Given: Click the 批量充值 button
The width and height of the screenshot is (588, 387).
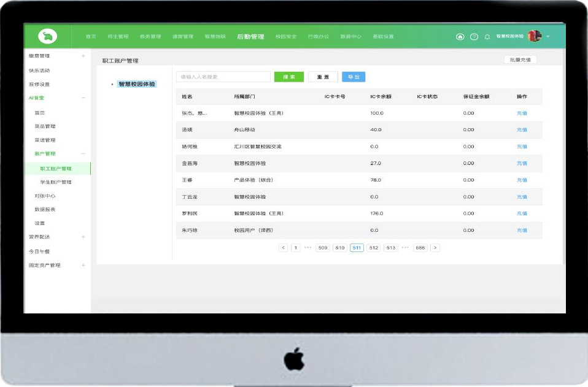Looking at the screenshot, I should click(x=520, y=60).
